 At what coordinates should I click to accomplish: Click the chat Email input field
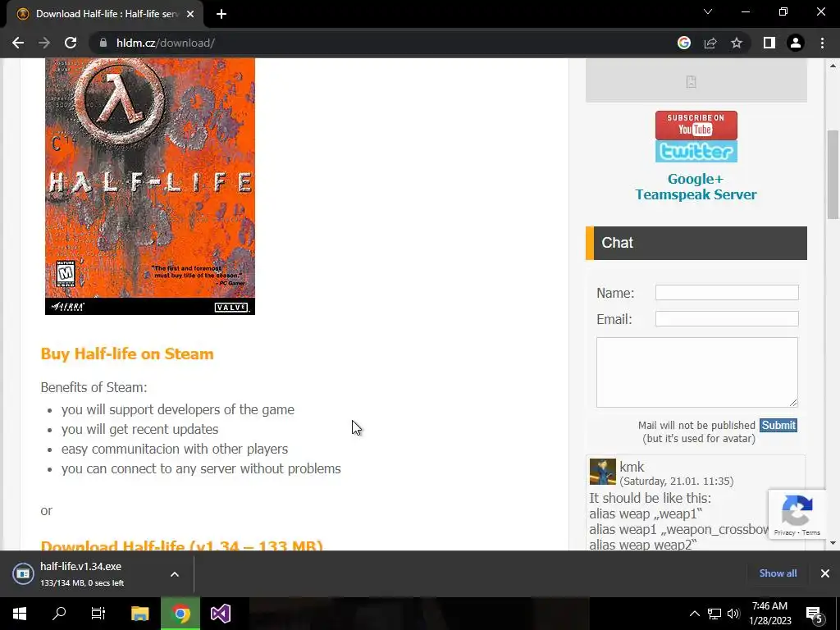[727, 319]
